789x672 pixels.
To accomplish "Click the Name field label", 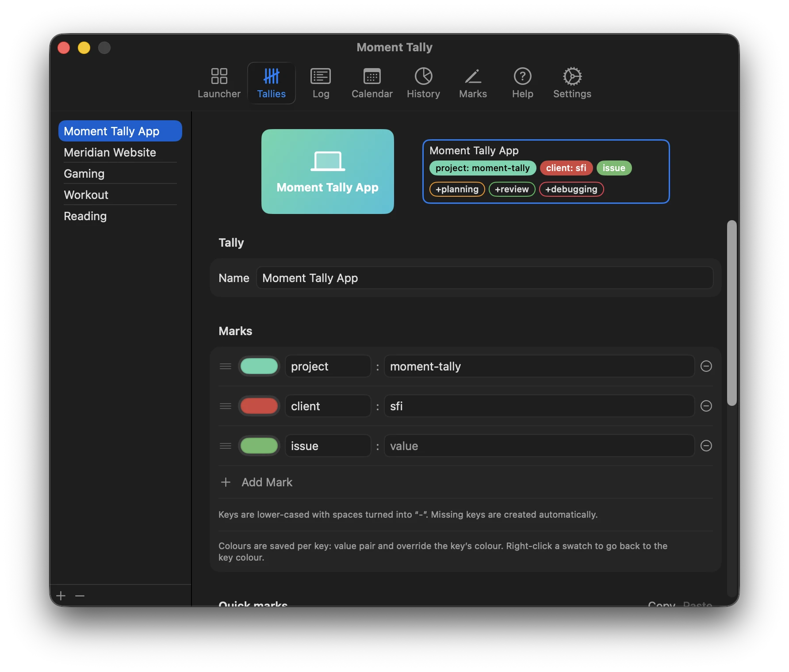I will click(x=234, y=278).
